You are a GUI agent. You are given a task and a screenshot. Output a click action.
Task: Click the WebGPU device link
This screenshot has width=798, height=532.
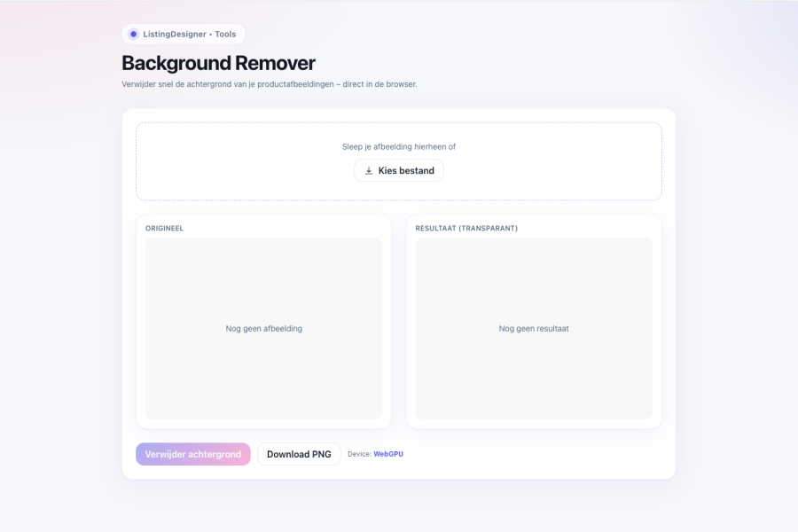388,454
